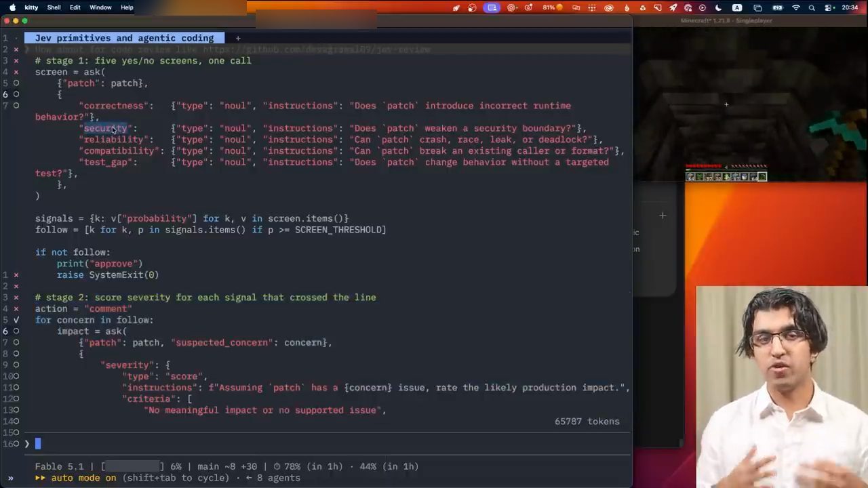Screen dimensions: 868x488
Task: Click the Wi-Fi status icon
Action: pos(796,7)
